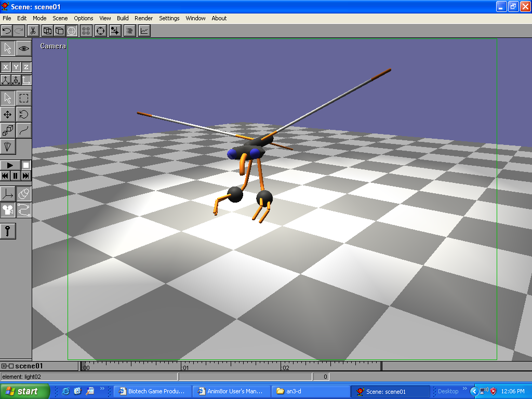Click the graph editor icon in the toolbar
The height and width of the screenshot is (399, 532).
click(144, 31)
